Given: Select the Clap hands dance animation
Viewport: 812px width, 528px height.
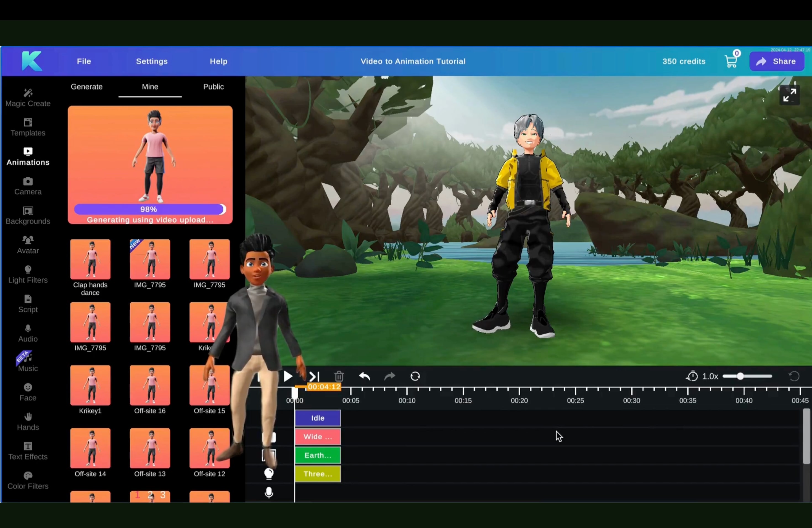Looking at the screenshot, I should click(90, 259).
